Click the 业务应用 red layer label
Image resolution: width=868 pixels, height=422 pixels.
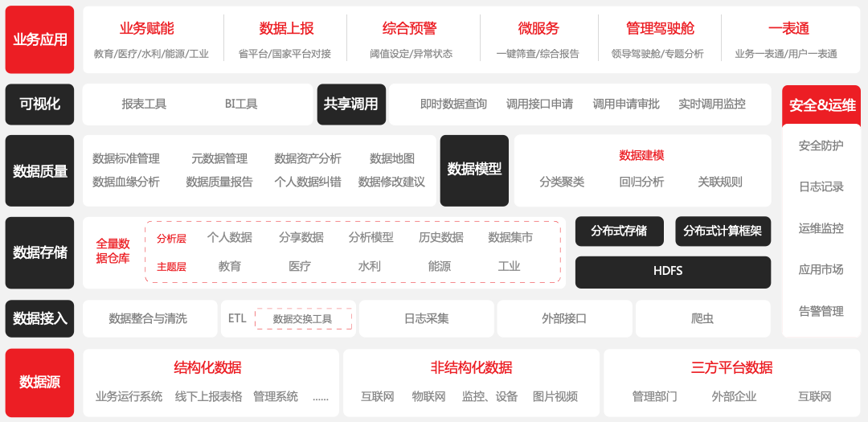point(39,39)
